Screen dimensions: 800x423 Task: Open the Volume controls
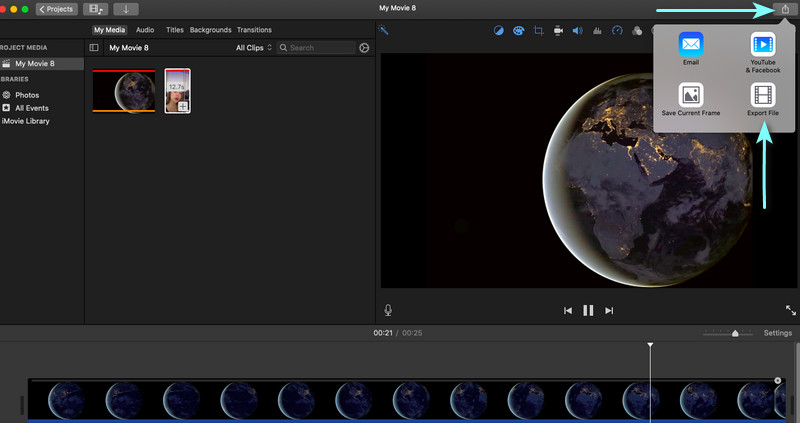(x=578, y=31)
